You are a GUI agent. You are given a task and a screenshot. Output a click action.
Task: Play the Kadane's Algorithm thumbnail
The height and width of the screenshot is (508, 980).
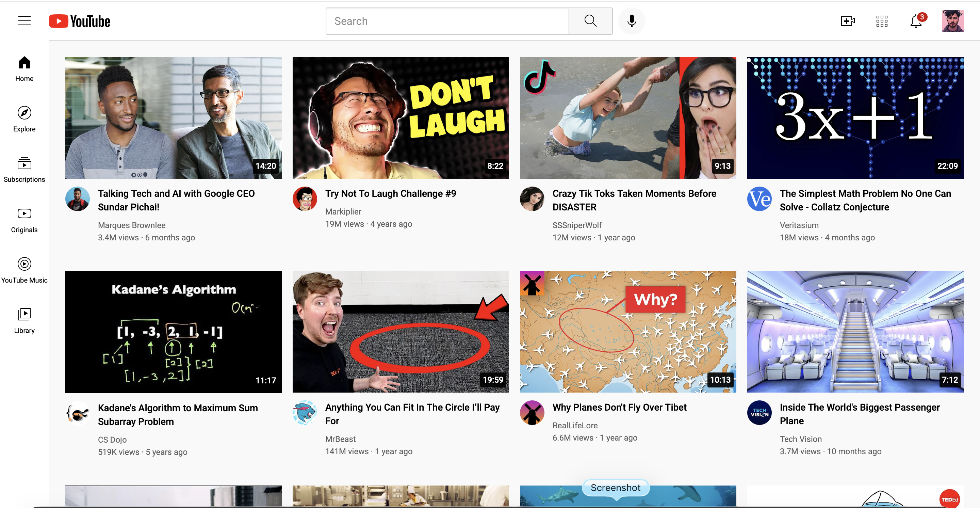tap(174, 332)
